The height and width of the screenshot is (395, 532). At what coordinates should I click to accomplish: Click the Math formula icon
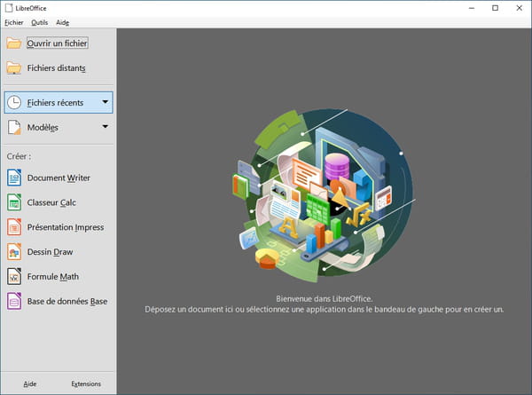pyautogui.click(x=14, y=276)
